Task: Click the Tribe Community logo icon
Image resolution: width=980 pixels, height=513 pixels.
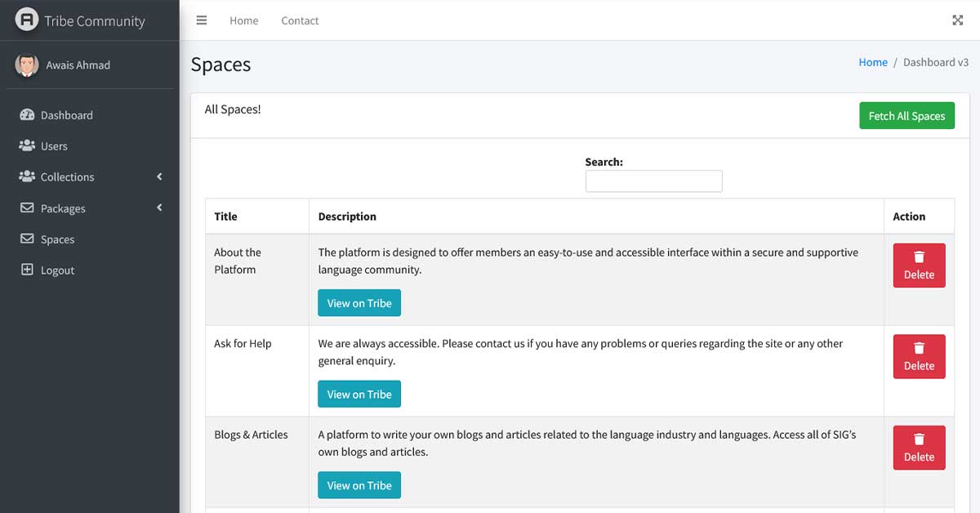Action: (x=27, y=20)
